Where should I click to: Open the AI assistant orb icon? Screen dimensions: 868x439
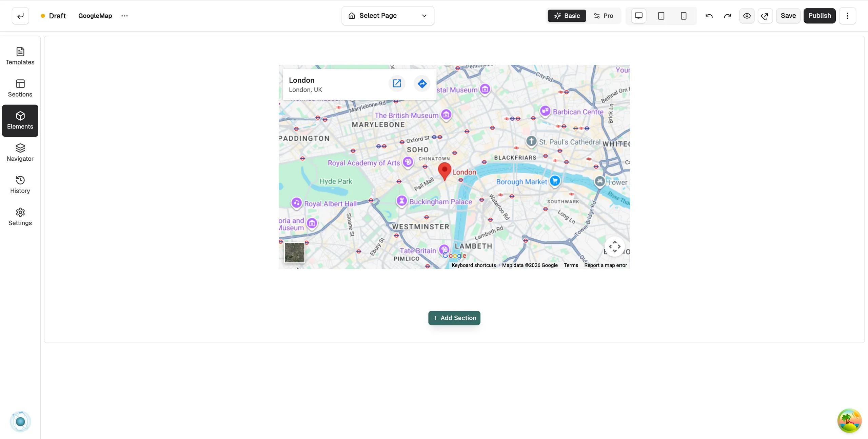(20, 421)
